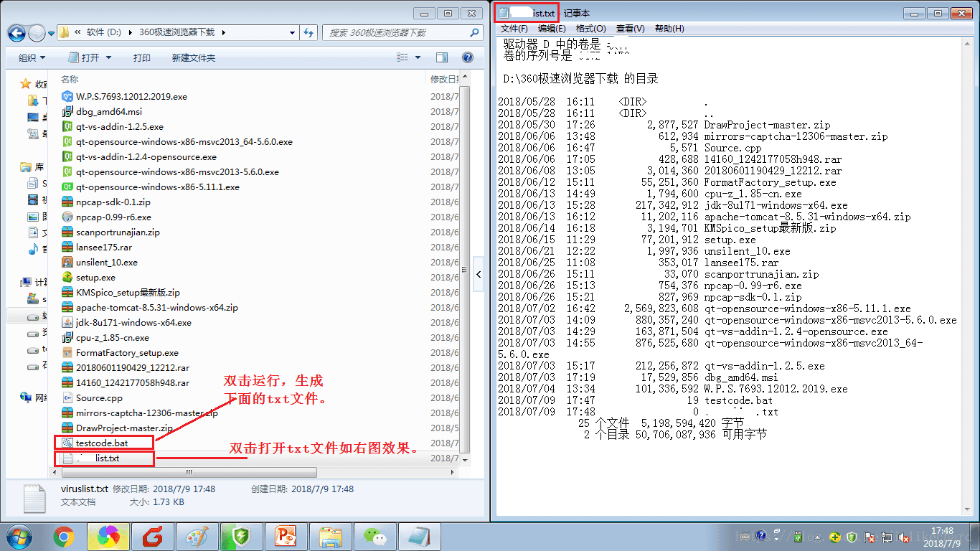Select the dbg_amd64.msi file icon
The image size is (980, 551).
[x=68, y=111]
